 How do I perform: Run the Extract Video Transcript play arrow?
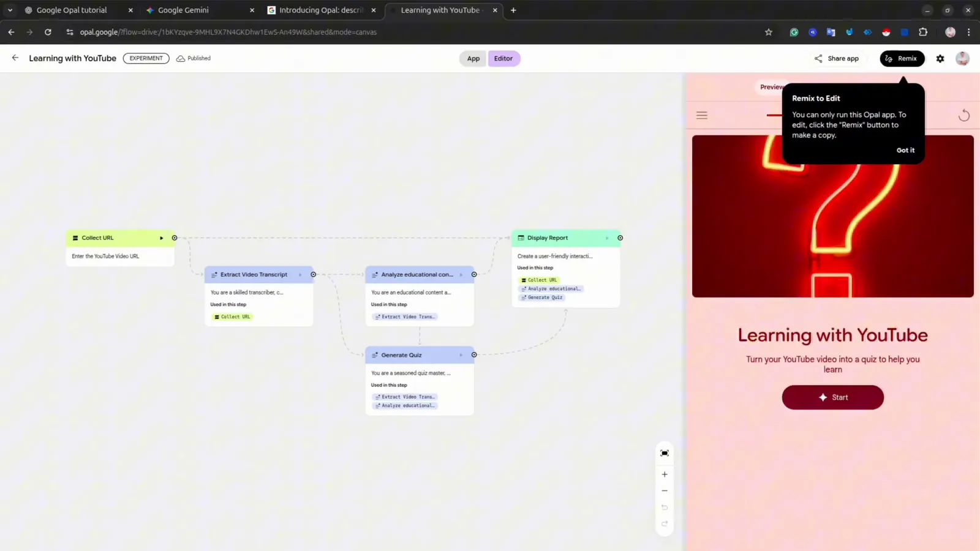300,275
